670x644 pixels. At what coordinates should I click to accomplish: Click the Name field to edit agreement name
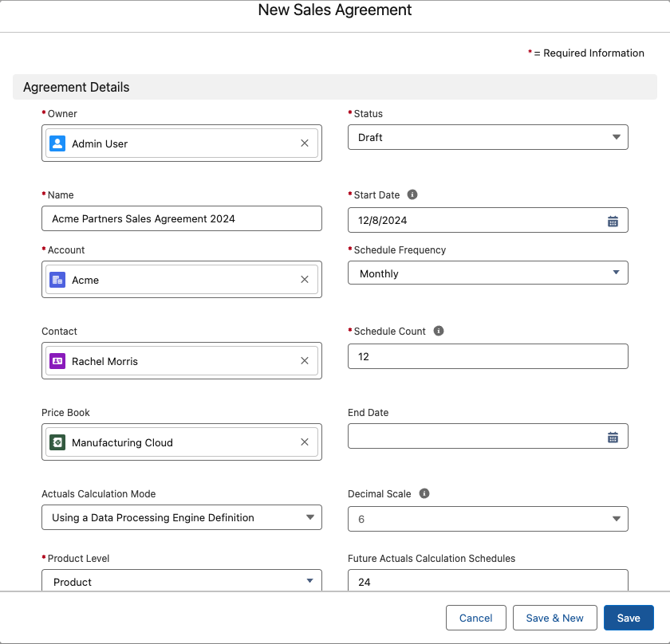tap(182, 218)
